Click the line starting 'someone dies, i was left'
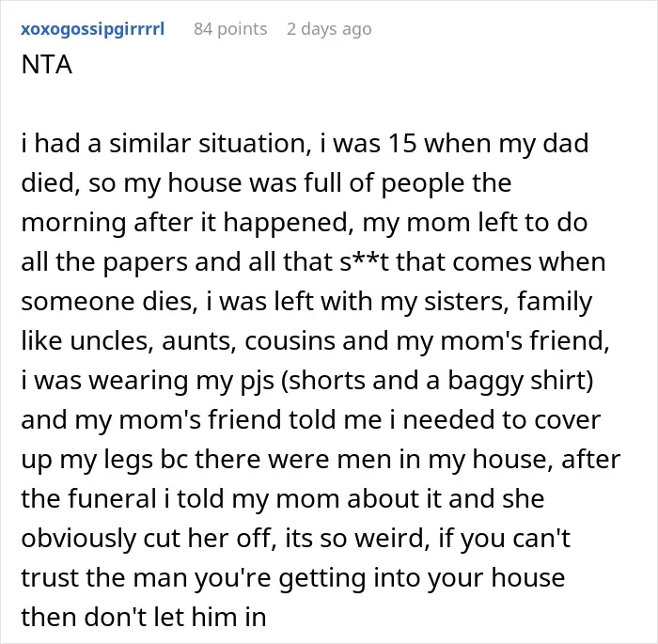The height and width of the screenshot is (644, 658). (306, 302)
